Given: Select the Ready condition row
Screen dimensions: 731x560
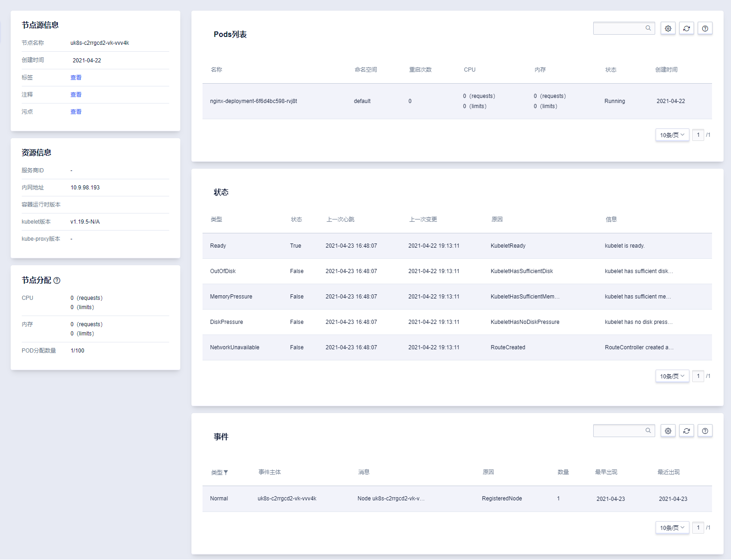Looking at the screenshot, I should pos(457,246).
